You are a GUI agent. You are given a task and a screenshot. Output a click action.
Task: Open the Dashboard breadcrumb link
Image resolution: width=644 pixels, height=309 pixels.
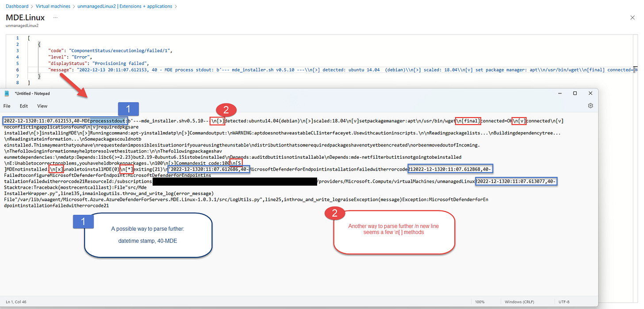(17, 6)
